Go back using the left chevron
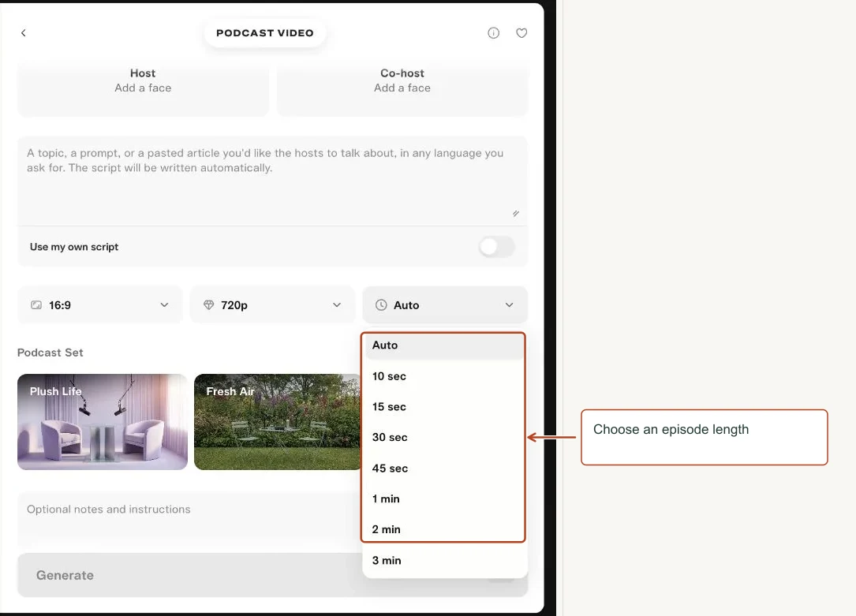856x616 pixels. tap(24, 33)
